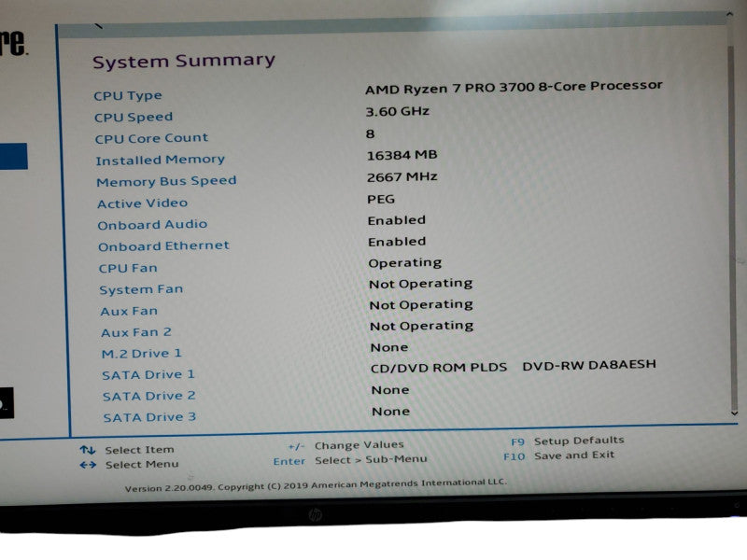Viewport: 747px width, 560px height.
Task: Click the AMD Ryzen 7 PRO 3700 value
Action: tap(514, 88)
